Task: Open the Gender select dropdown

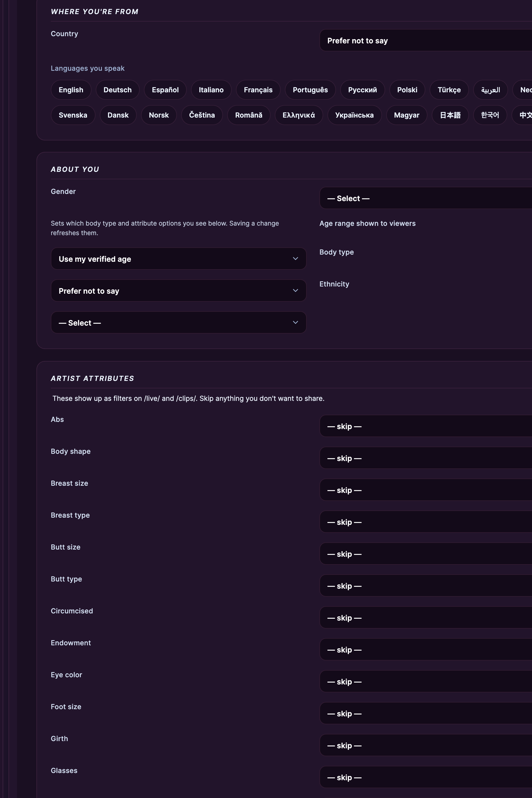Action: coord(426,198)
